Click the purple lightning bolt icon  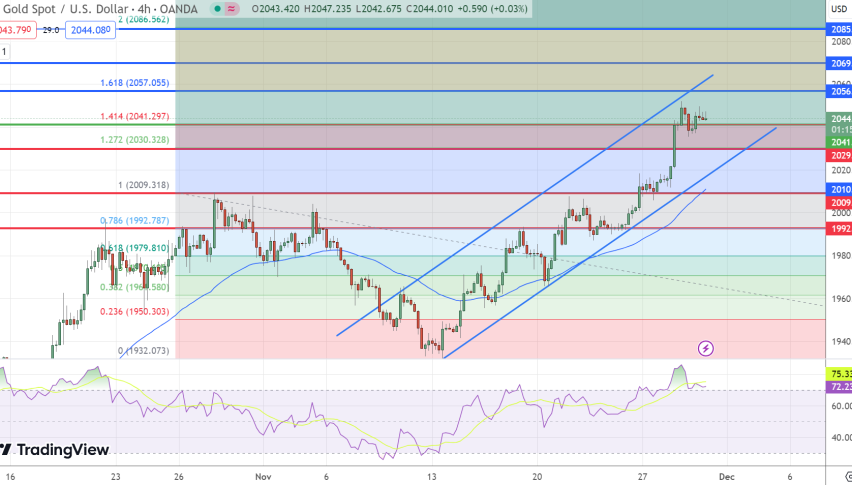(706, 348)
